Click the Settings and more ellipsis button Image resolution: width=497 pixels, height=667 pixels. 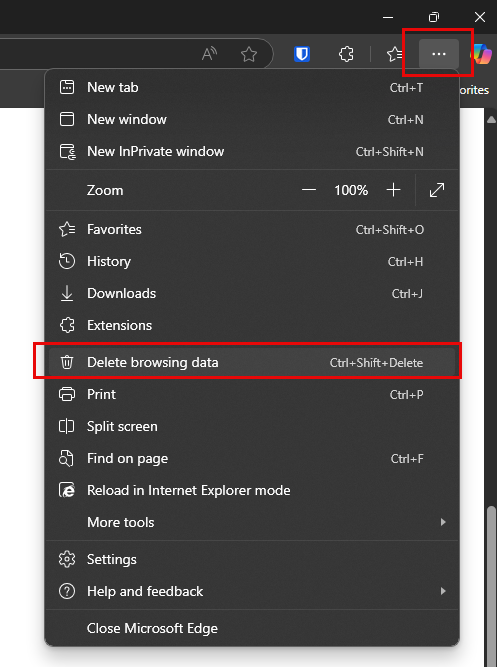[439, 54]
